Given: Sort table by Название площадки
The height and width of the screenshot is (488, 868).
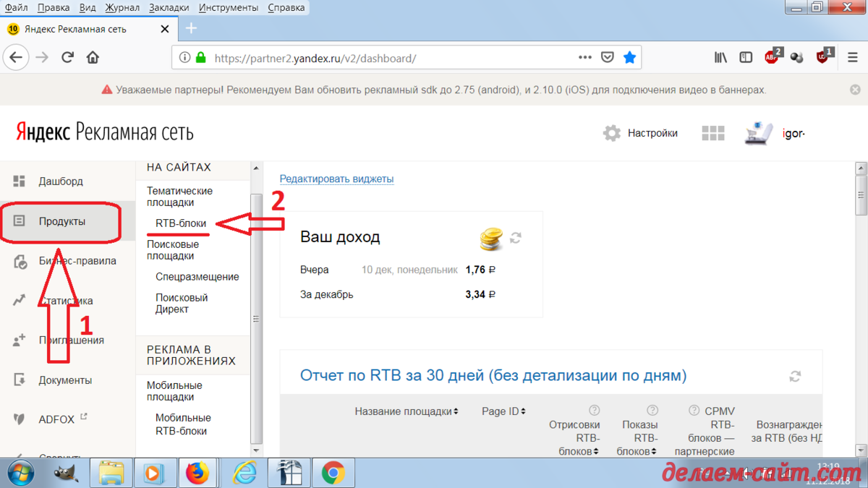Looking at the screenshot, I should point(407,411).
